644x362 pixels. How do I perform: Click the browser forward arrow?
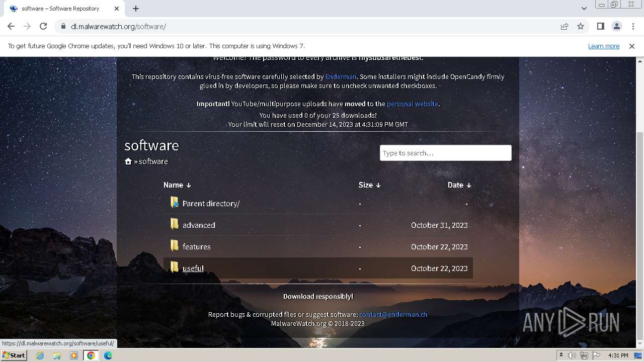coord(27,26)
